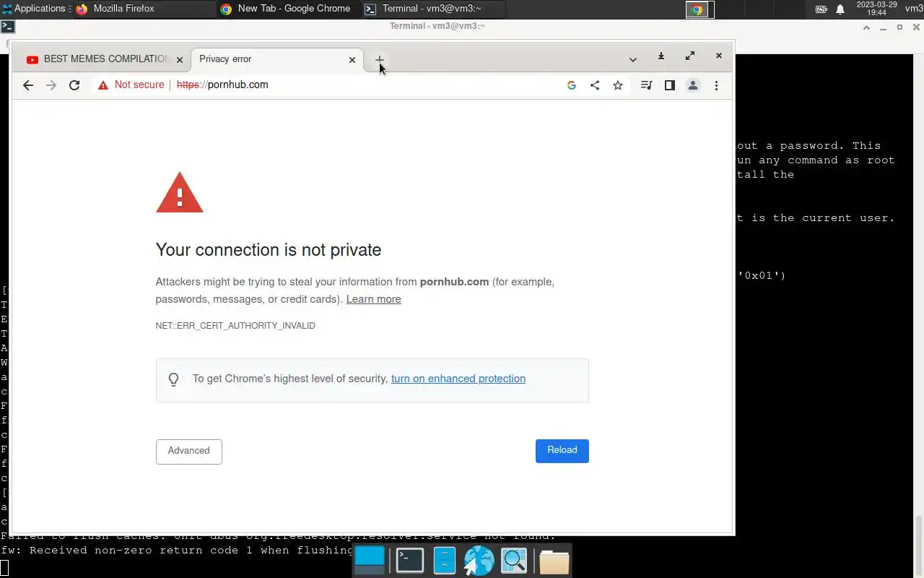Click the browser forward arrow
This screenshot has height=578, width=924.
[x=51, y=85]
